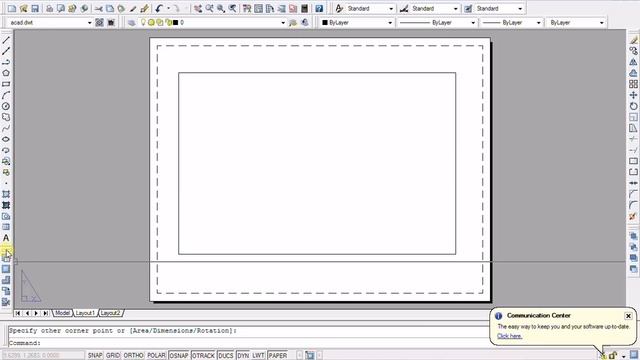Viewport: 640px width, 360px height.
Task: Switch PAPER space button in status bar
Action: [278, 356]
